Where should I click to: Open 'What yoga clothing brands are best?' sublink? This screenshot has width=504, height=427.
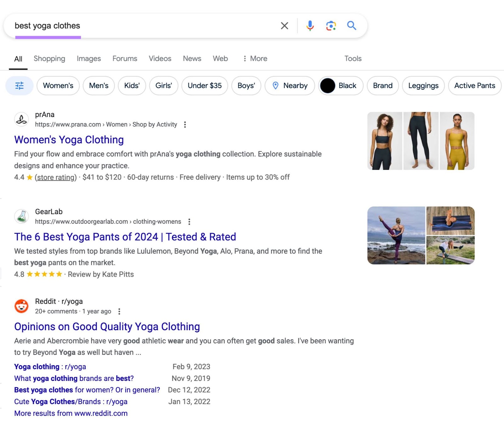click(74, 378)
